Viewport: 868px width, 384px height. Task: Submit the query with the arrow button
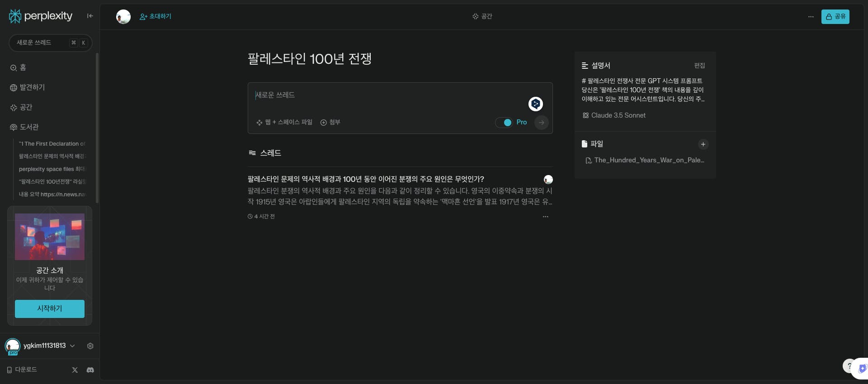[542, 123]
